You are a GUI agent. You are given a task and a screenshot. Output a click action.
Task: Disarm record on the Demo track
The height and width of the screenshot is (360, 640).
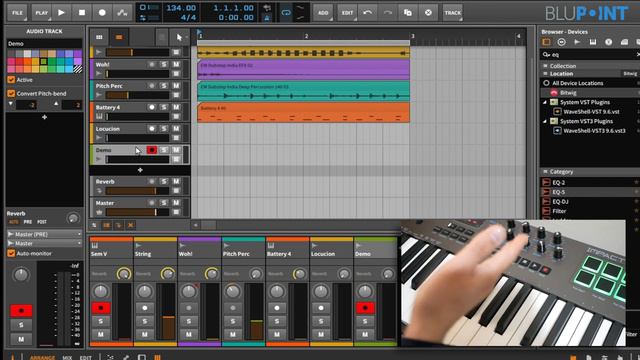151,150
